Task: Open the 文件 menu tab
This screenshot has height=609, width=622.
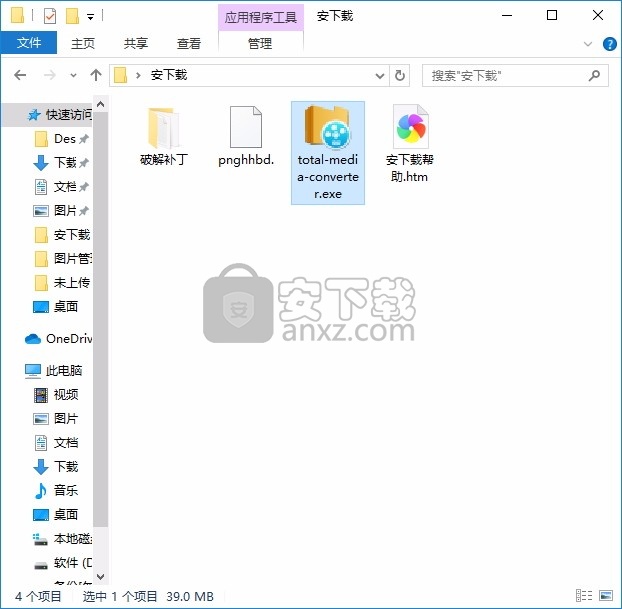Action: (x=29, y=43)
